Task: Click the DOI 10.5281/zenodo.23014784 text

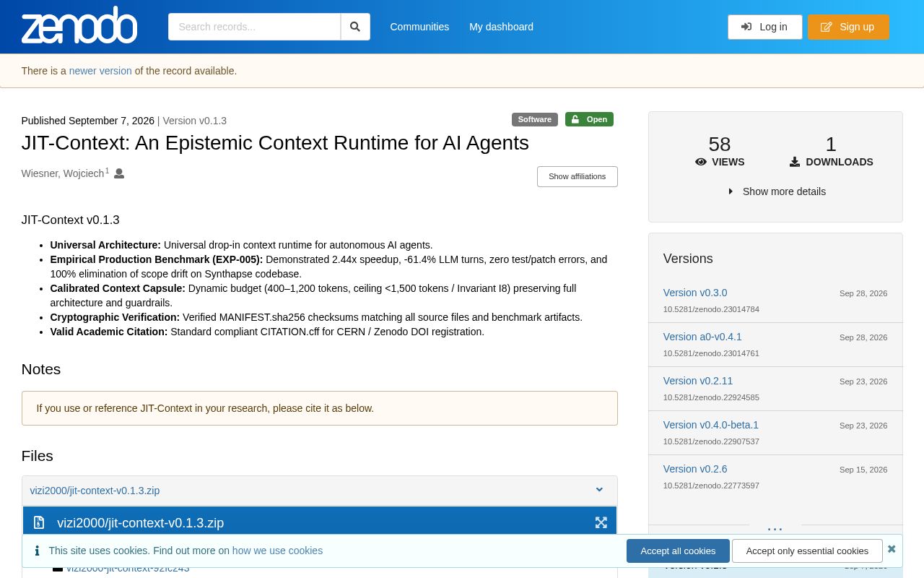Action: [711, 309]
